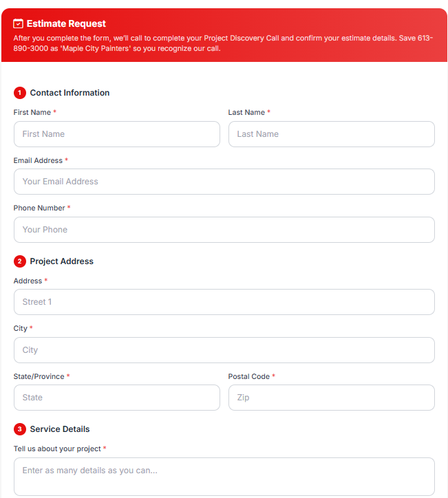Click the project details text area
This screenshot has width=448, height=498.
(x=224, y=477)
